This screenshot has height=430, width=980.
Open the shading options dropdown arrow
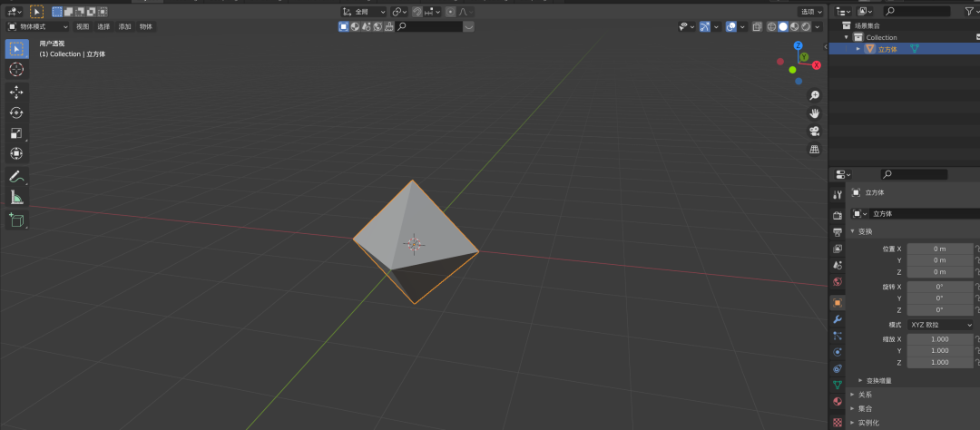point(818,27)
